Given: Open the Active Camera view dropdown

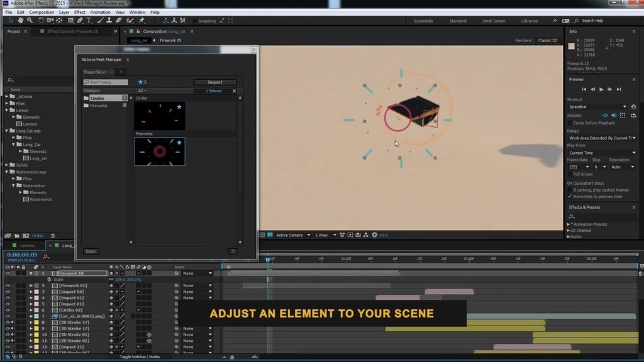Looking at the screenshot, I should [x=293, y=235].
